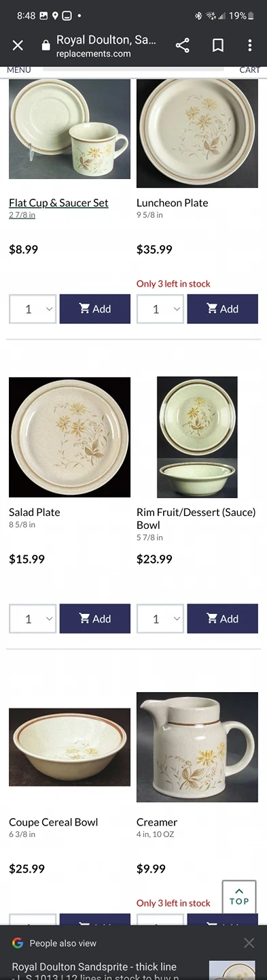The width and height of the screenshot is (267, 980).
Task: Dismiss the People also view panel
Action: pyautogui.click(x=249, y=943)
